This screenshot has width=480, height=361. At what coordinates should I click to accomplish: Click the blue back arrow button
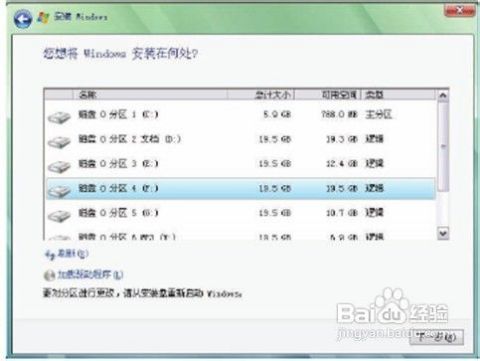click(23, 18)
